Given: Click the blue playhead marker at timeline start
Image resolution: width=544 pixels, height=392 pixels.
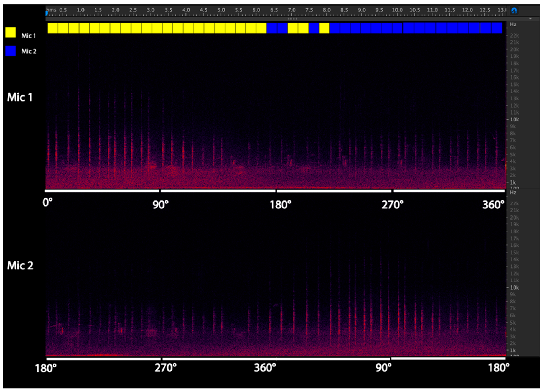Looking at the screenshot, I should click(x=47, y=13).
